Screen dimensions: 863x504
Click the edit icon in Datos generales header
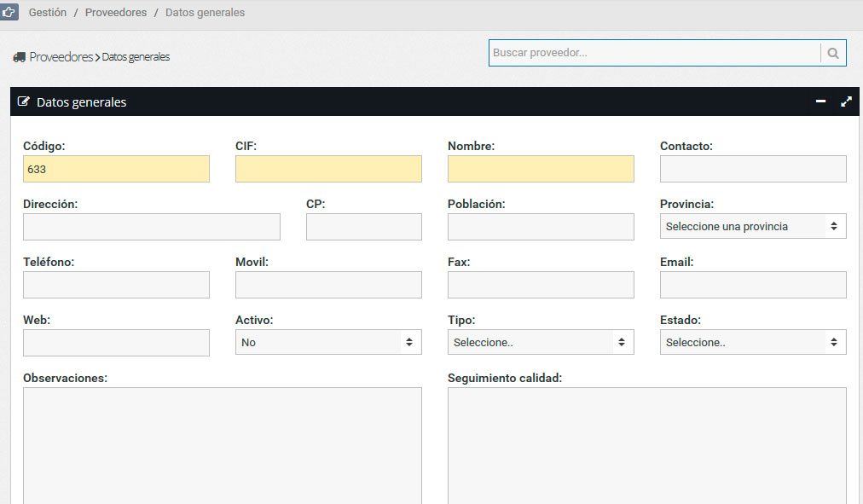point(23,101)
